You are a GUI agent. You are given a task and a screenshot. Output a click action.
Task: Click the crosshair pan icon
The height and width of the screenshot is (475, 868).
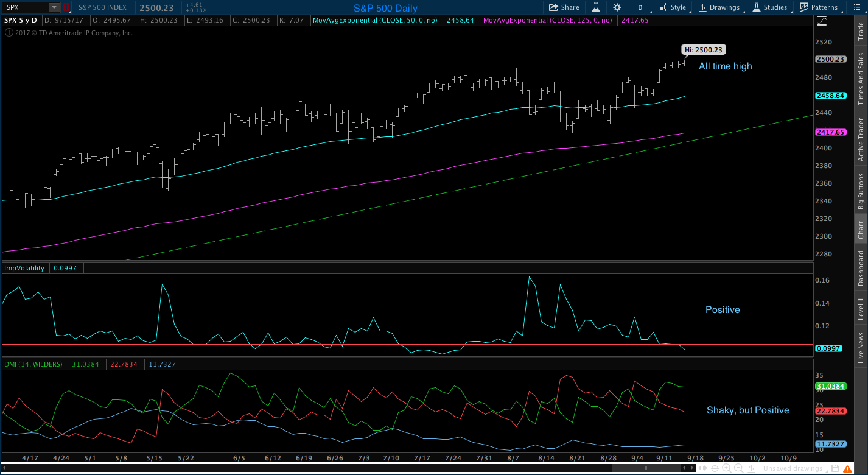tap(715, 468)
